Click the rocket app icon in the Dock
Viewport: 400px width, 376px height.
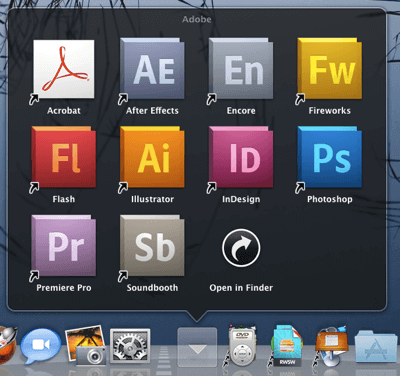(x=7, y=346)
